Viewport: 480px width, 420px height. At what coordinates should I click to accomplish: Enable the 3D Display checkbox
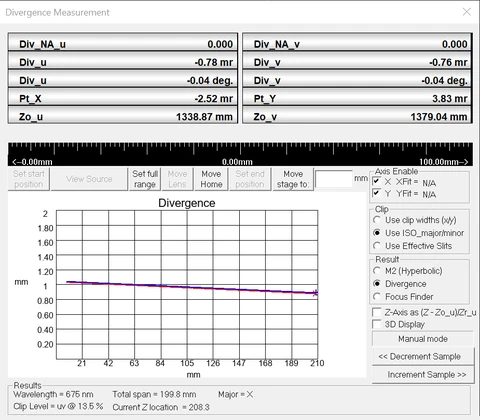click(x=377, y=324)
